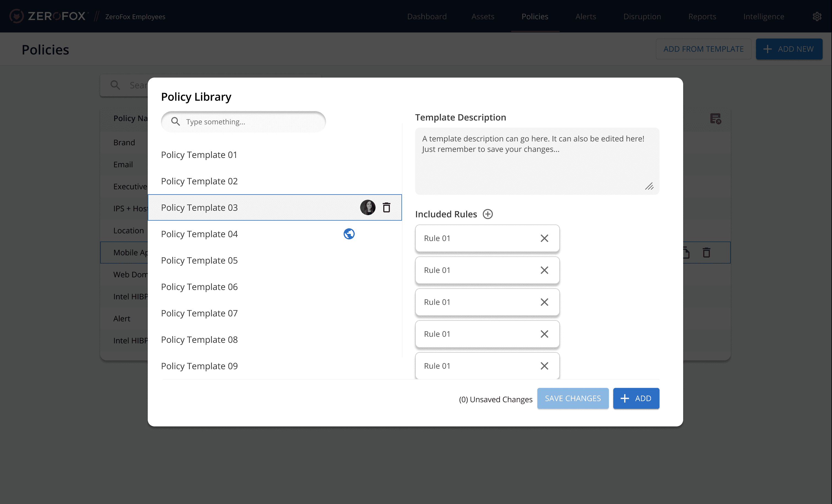
Task: Click the globe icon on Policy Template 04
Action: [349, 234]
